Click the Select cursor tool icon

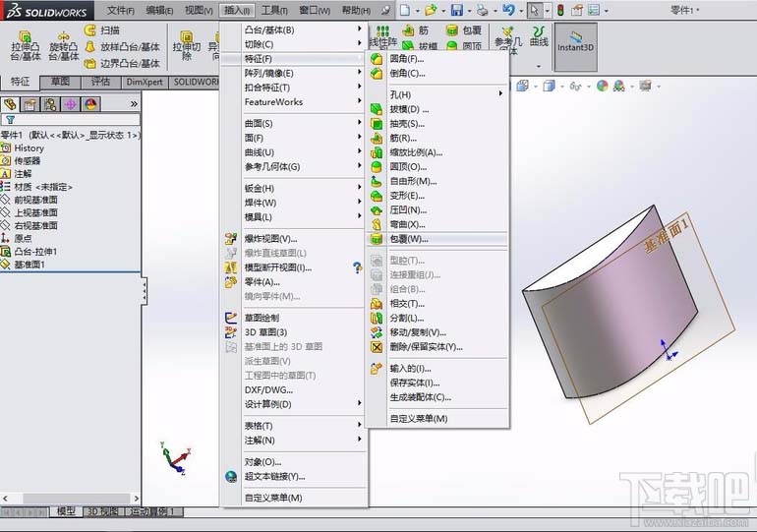534,10
